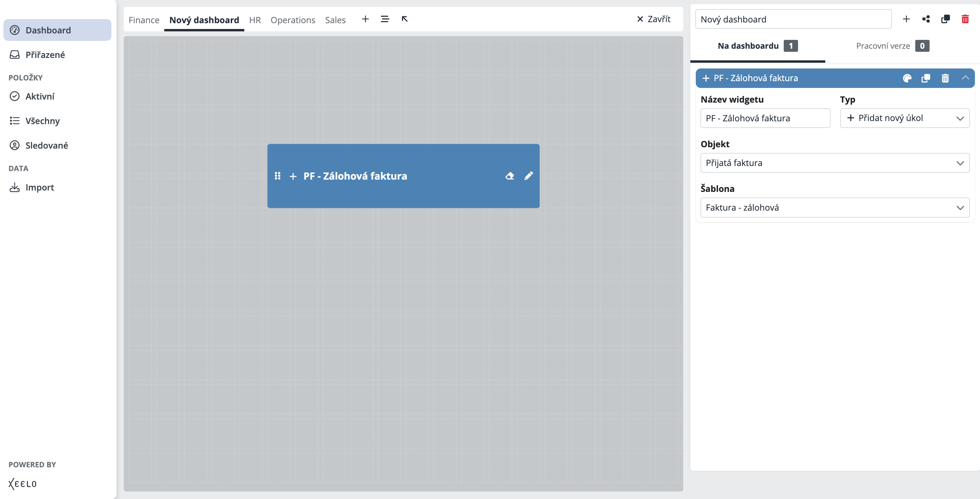Add new dashboard tab plus icon
Viewport: 980px width, 499px height.
(x=365, y=19)
